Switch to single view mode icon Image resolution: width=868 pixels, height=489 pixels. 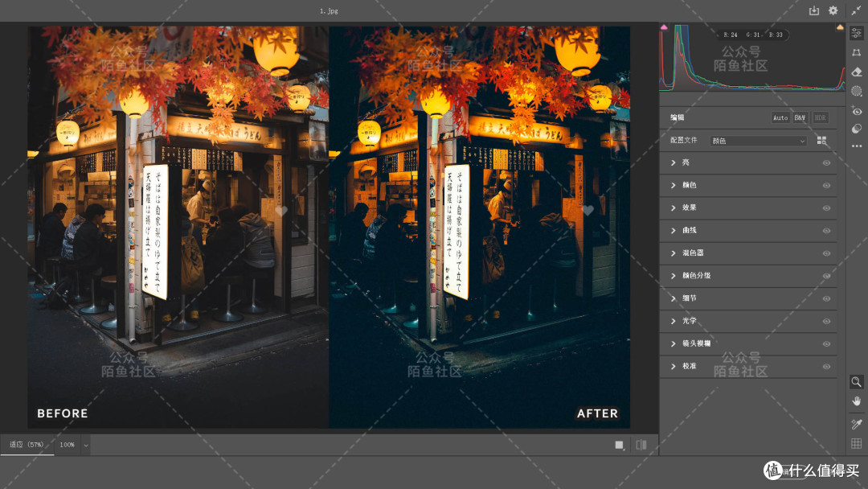coord(620,445)
